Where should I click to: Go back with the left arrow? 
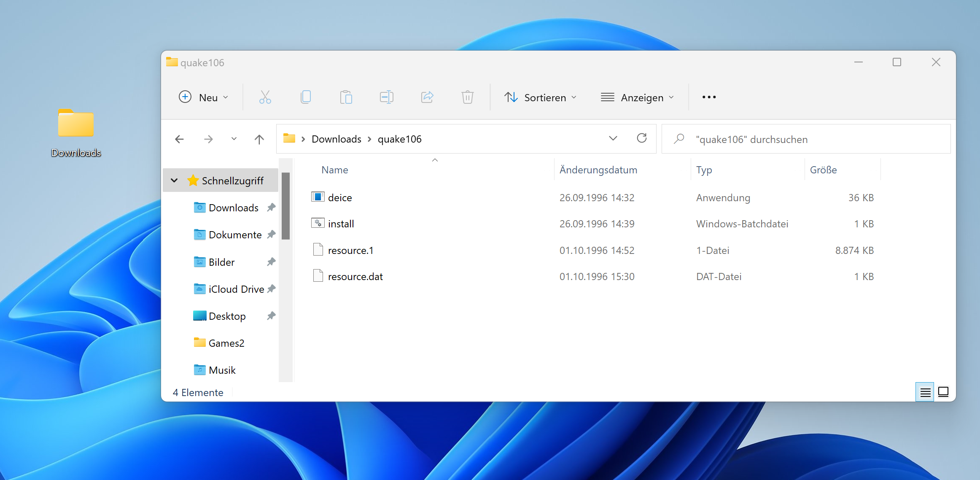(179, 139)
